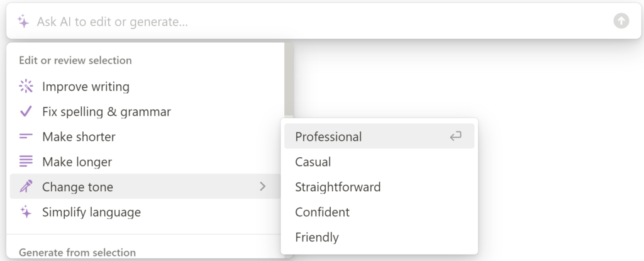644x261 pixels.
Task: Choose the Make longer option
Action: coord(145,162)
